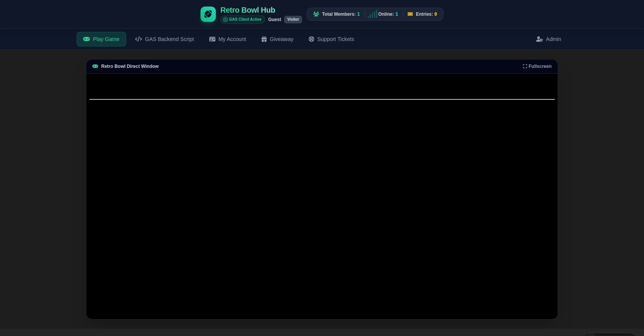Viewport: 644px width, 336px height.
Task: Click the gamepad icon in the Direct Window header
Action: click(x=95, y=66)
